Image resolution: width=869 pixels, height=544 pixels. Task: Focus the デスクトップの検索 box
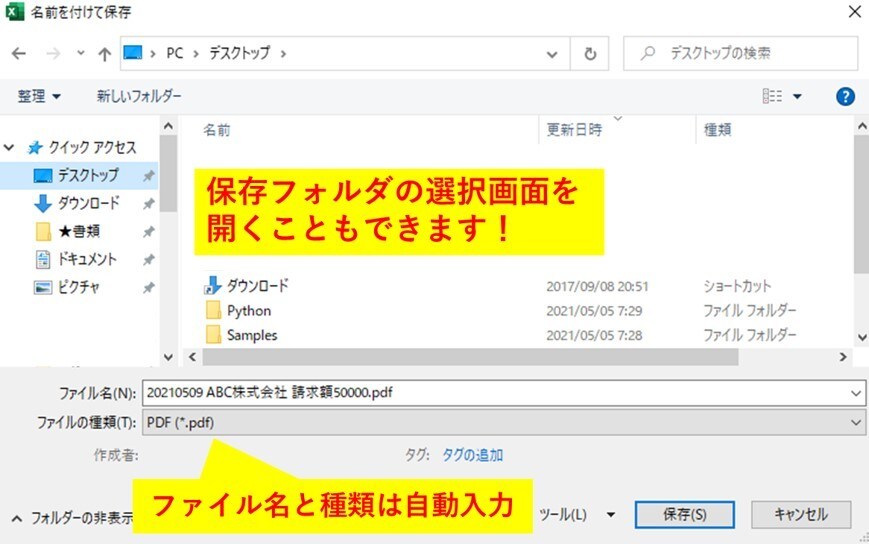(x=740, y=53)
